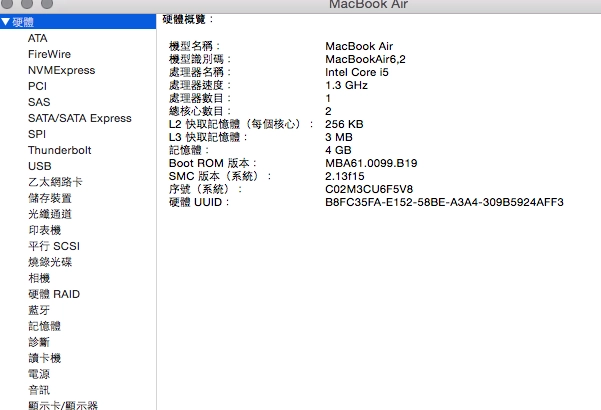Select PCI in the hardware list
The height and width of the screenshot is (410, 601).
(37, 86)
